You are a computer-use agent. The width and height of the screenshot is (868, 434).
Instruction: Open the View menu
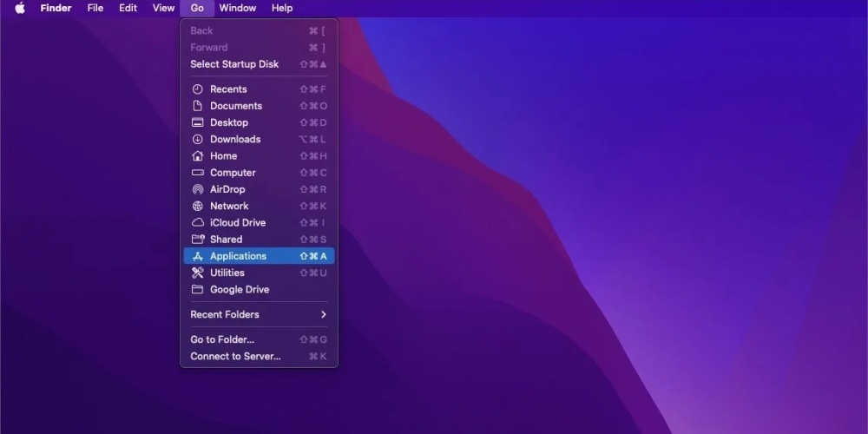(x=163, y=8)
